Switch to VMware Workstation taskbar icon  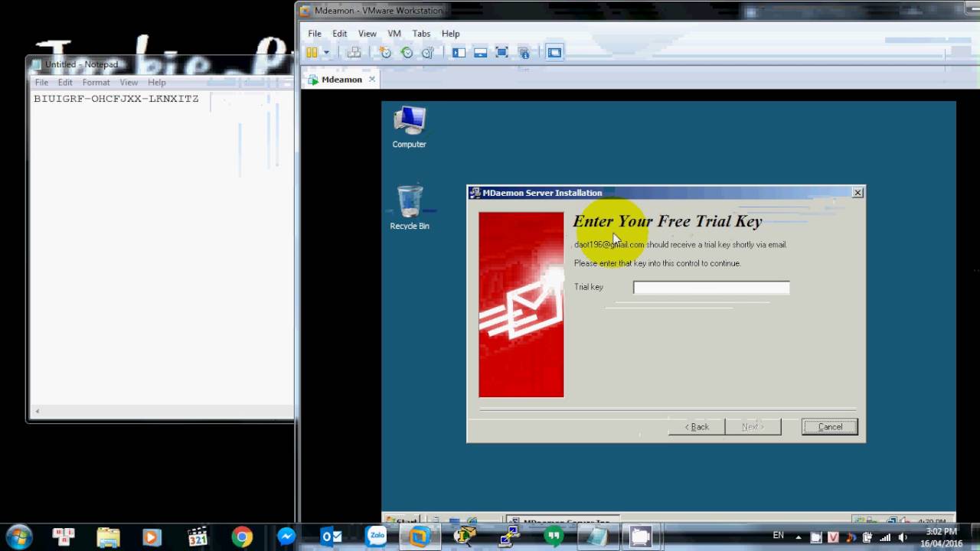(420, 537)
